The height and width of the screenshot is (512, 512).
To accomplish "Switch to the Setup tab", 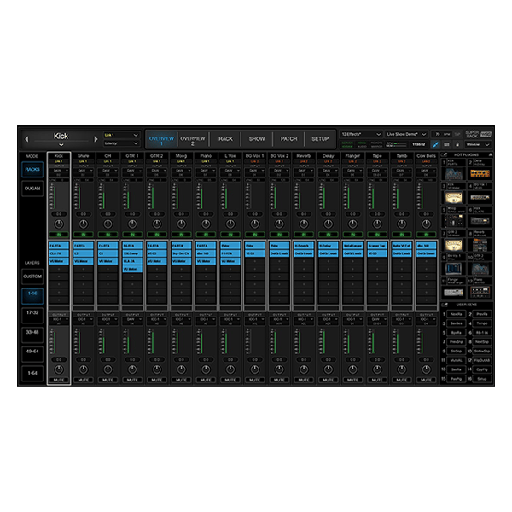I will [320, 139].
